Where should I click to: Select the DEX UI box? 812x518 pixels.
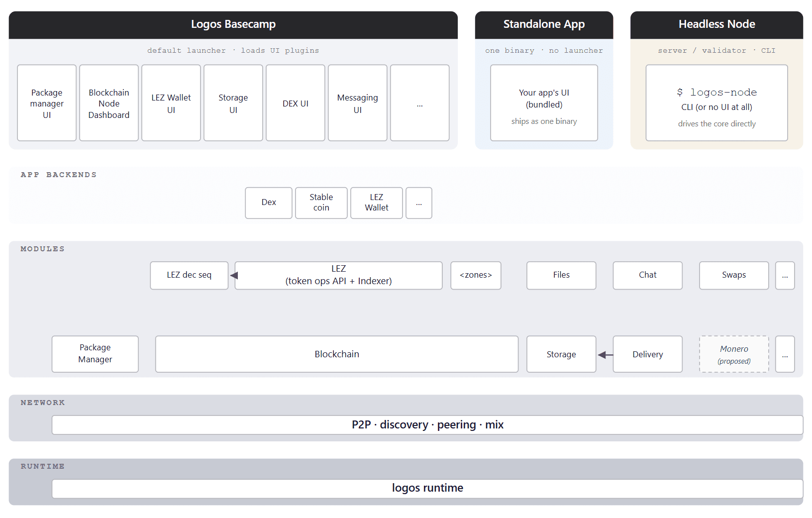pyautogui.click(x=296, y=103)
